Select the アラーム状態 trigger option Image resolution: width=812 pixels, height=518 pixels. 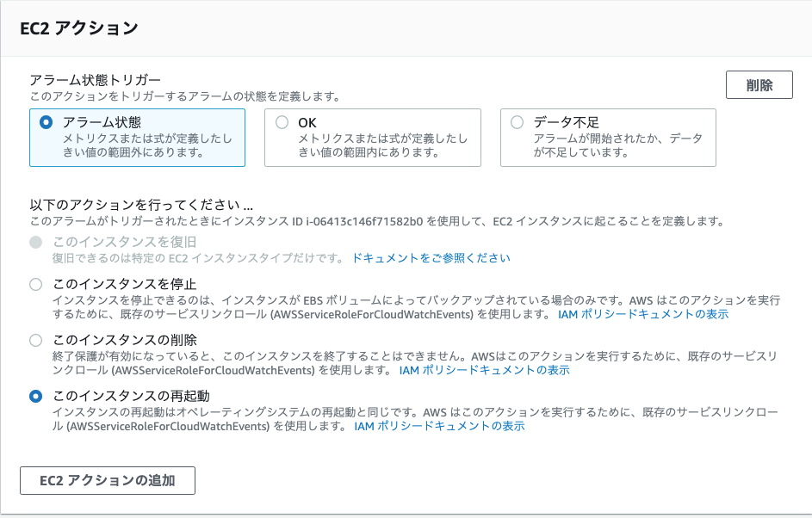click(137, 138)
